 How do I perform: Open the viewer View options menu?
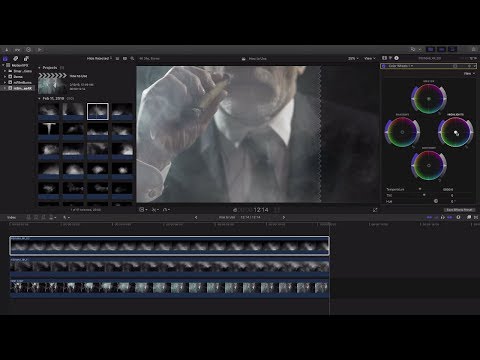[369, 58]
